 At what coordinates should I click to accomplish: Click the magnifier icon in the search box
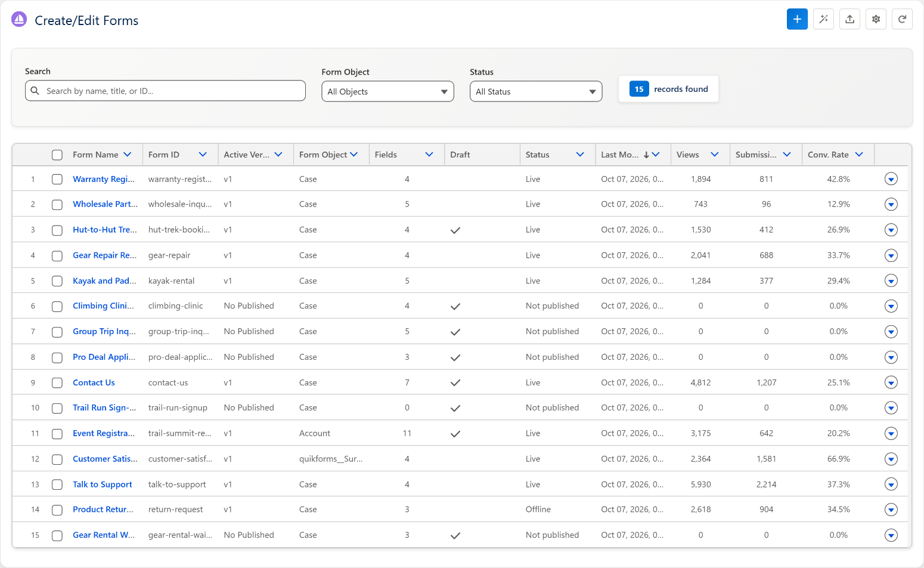(x=35, y=91)
